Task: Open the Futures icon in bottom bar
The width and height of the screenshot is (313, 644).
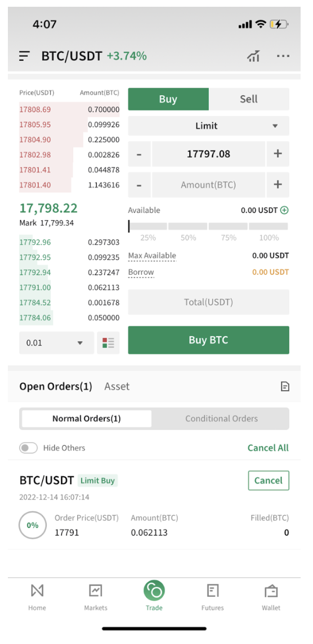Action: [212, 591]
